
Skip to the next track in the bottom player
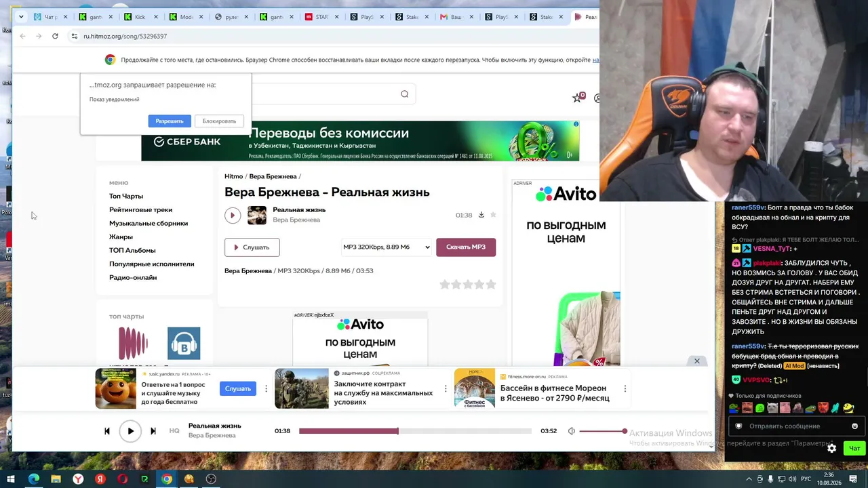[x=153, y=431]
